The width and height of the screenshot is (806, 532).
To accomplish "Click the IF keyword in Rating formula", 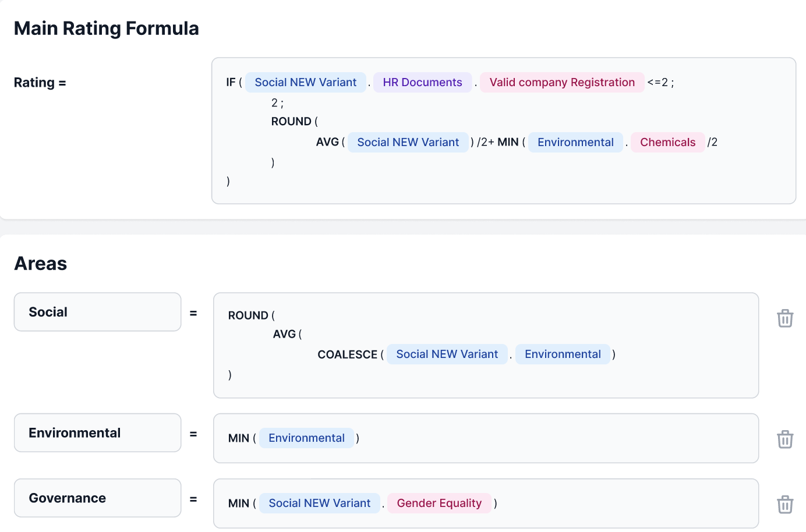I will (231, 83).
